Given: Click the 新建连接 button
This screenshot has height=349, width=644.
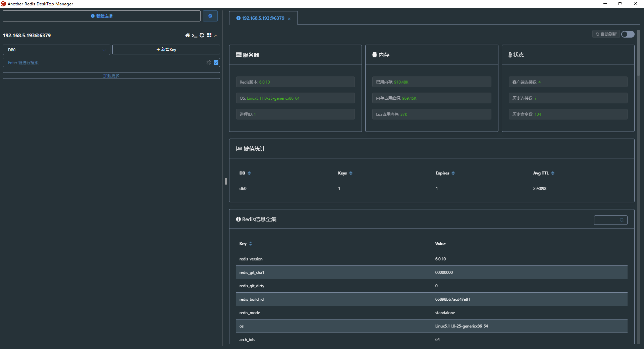Looking at the screenshot, I should [102, 16].
